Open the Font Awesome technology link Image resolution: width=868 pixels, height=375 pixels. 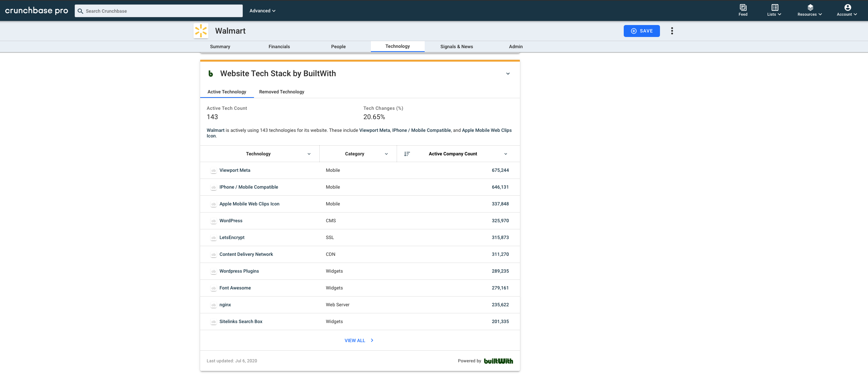(x=235, y=288)
